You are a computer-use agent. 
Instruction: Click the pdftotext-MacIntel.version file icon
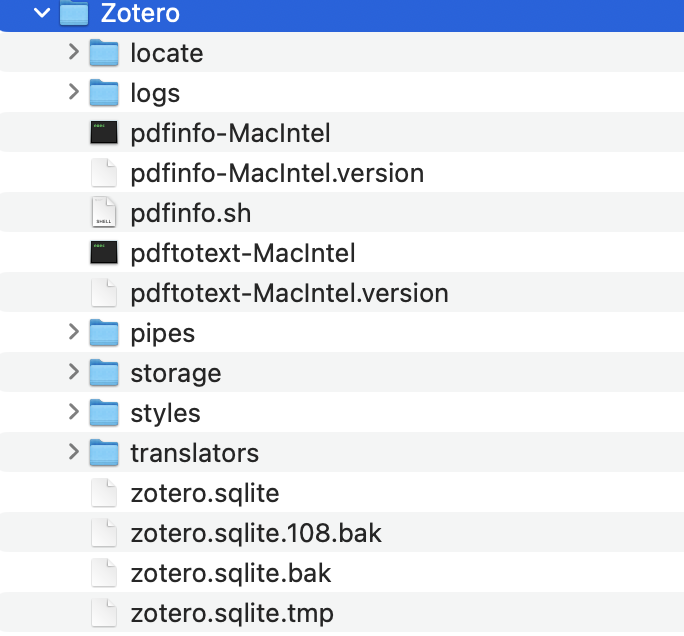point(104,293)
